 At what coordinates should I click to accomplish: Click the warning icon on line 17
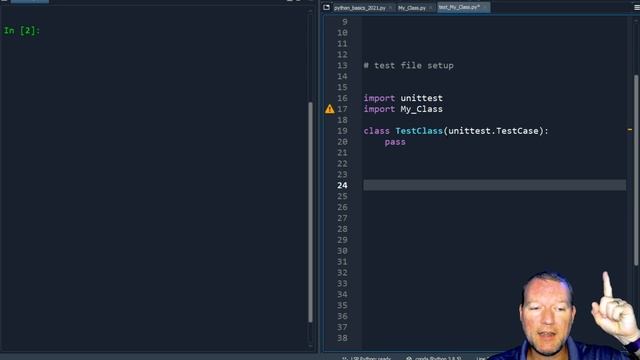tap(329, 109)
